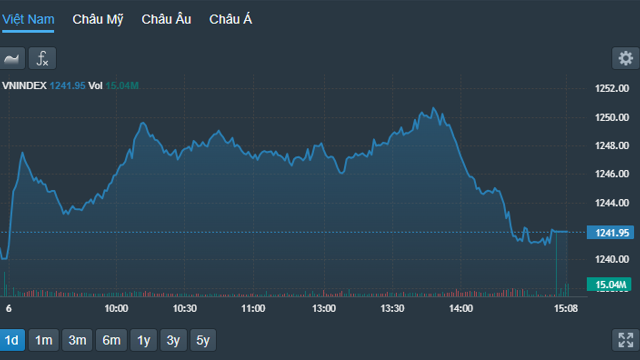Click the 15.04M volume label

(609, 284)
